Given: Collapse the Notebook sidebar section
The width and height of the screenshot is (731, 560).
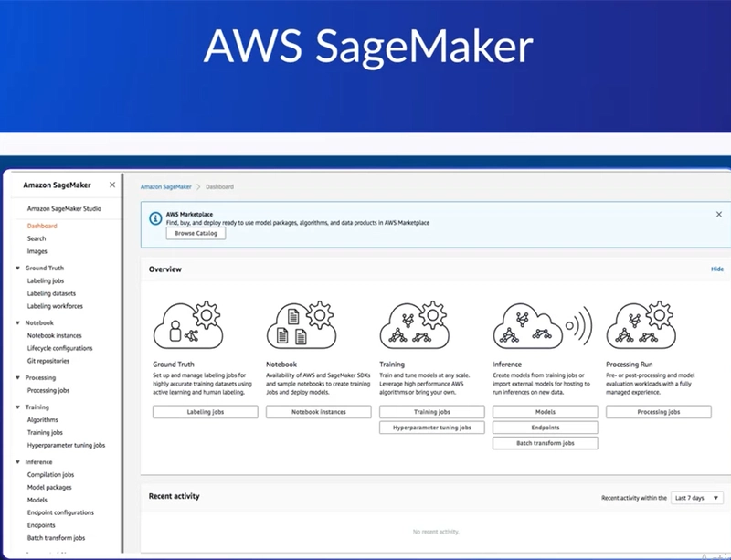Looking at the screenshot, I should 17,322.
